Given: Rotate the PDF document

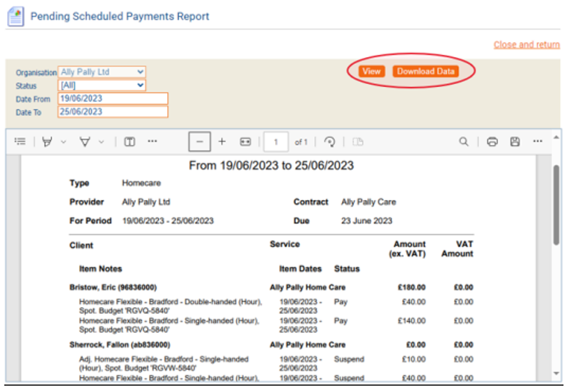Looking at the screenshot, I should click(x=330, y=141).
